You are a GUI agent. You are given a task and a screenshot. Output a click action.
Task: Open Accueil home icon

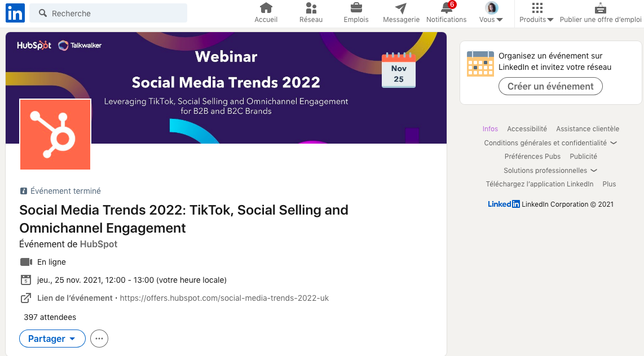(x=266, y=8)
